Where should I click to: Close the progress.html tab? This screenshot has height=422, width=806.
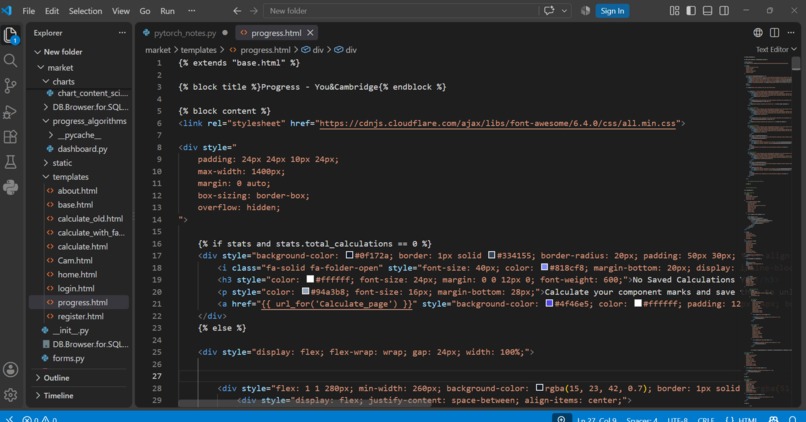pos(310,33)
